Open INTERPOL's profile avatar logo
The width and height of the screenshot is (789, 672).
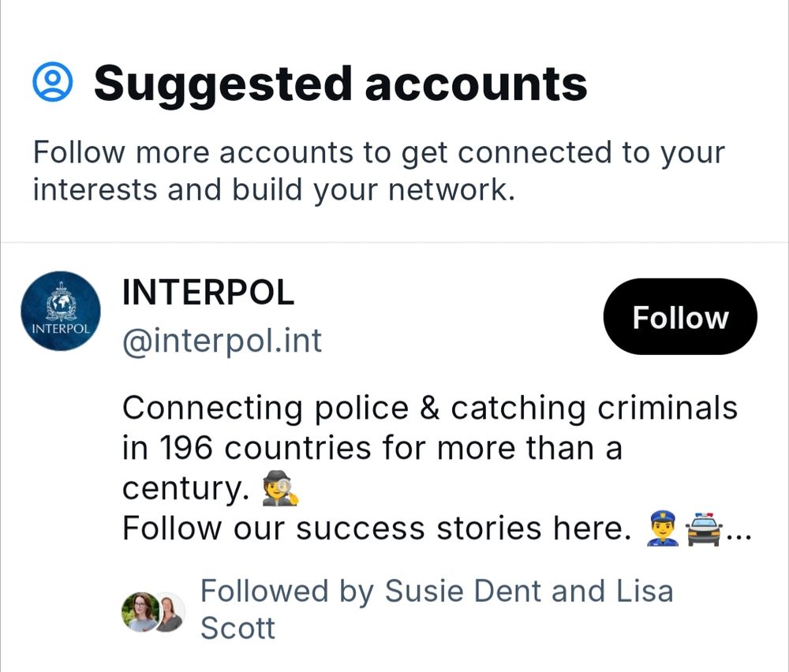point(60,312)
